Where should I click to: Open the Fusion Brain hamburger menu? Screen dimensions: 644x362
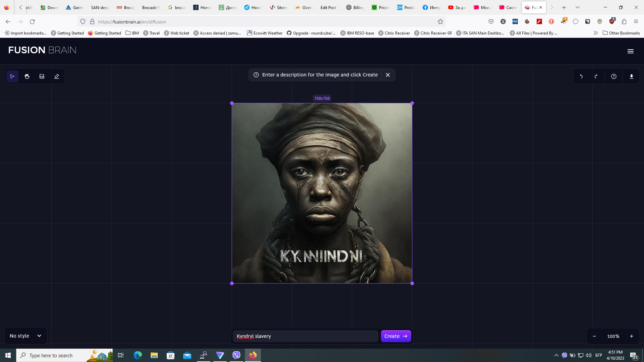tap(631, 51)
